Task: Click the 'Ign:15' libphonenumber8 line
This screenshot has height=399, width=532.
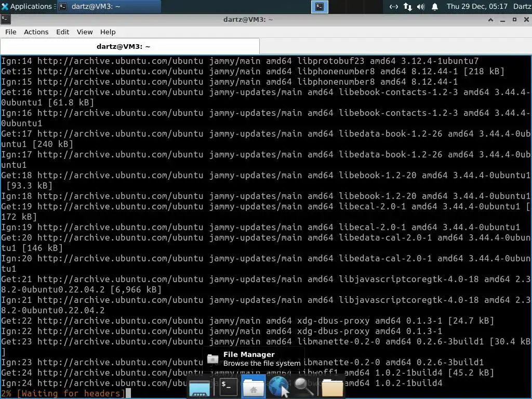Action: pos(229,82)
